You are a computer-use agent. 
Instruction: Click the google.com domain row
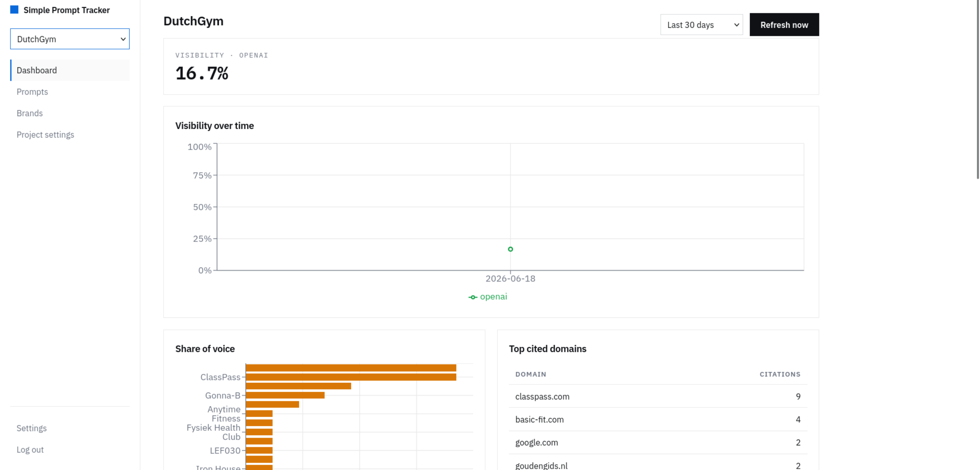coord(658,442)
